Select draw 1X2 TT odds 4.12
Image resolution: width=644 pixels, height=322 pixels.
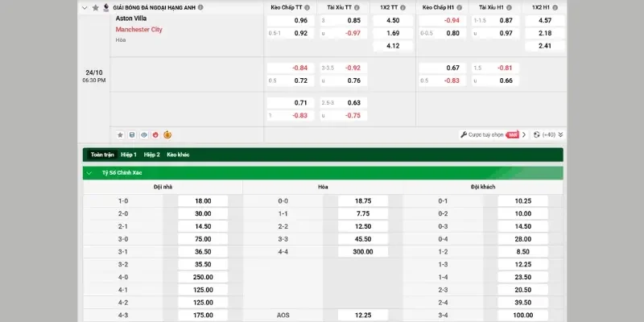(393, 46)
